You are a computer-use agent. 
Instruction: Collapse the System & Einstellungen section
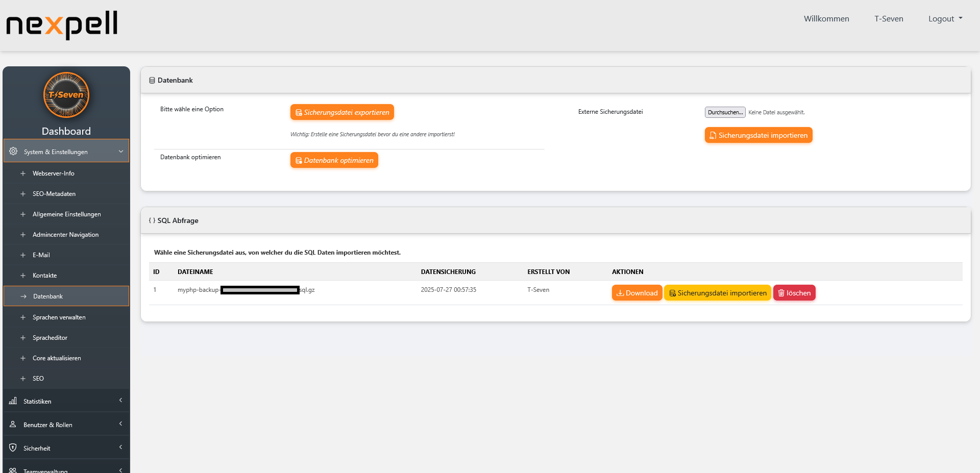tap(121, 151)
